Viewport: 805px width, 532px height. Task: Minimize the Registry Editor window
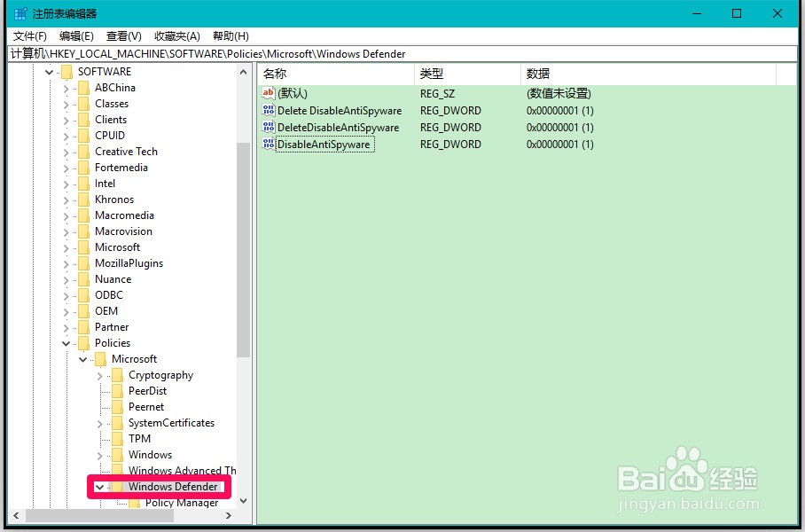point(697,13)
